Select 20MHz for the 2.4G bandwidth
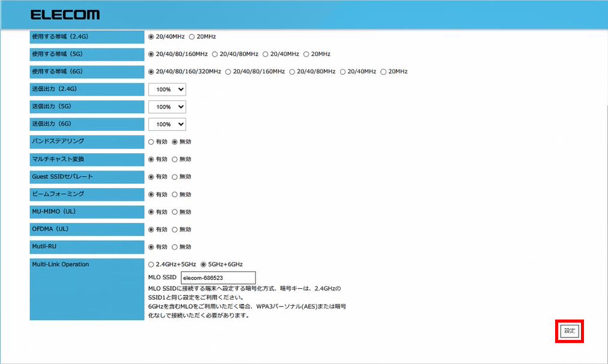Viewport: 608px width, 364px height. pos(192,37)
